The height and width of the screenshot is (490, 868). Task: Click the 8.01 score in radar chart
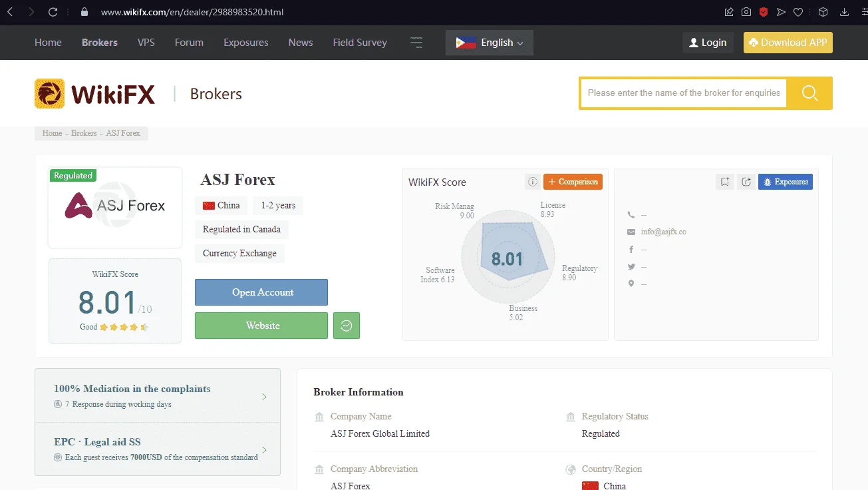pyautogui.click(x=507, y=259)
